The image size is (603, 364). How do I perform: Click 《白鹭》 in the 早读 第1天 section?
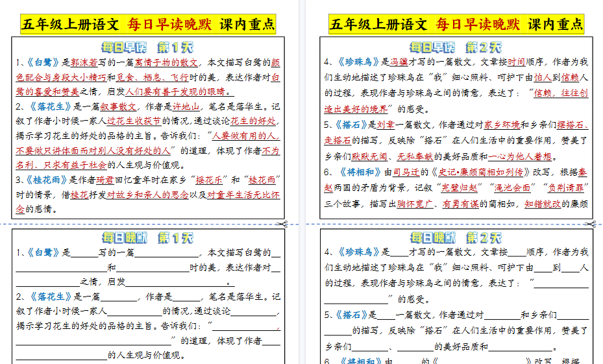coord(43,62)
